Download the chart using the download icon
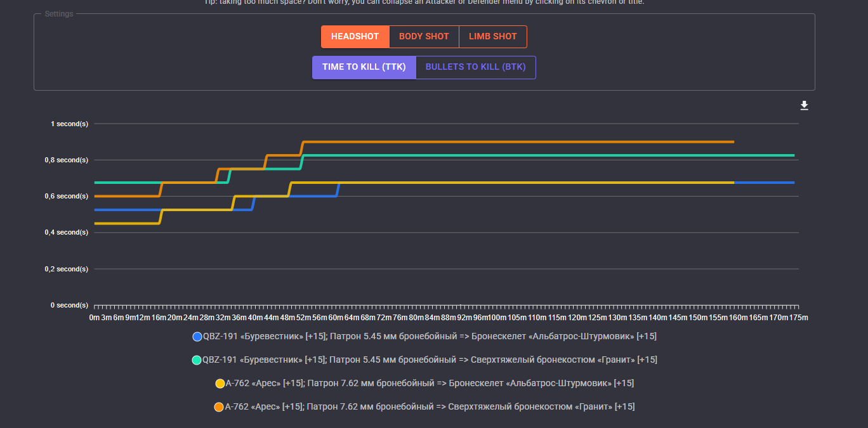Image resolution: width=868 pixels, height=428 pixels. point(804,106)
